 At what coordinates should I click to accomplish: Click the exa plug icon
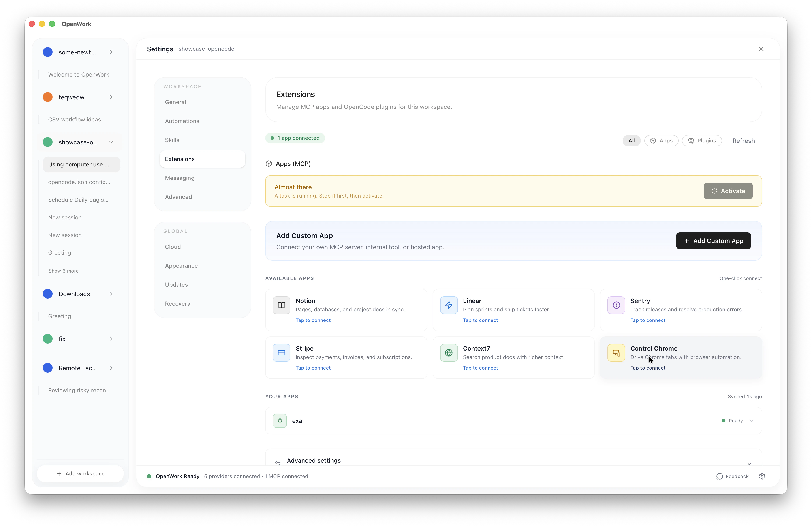coord(279,421)
